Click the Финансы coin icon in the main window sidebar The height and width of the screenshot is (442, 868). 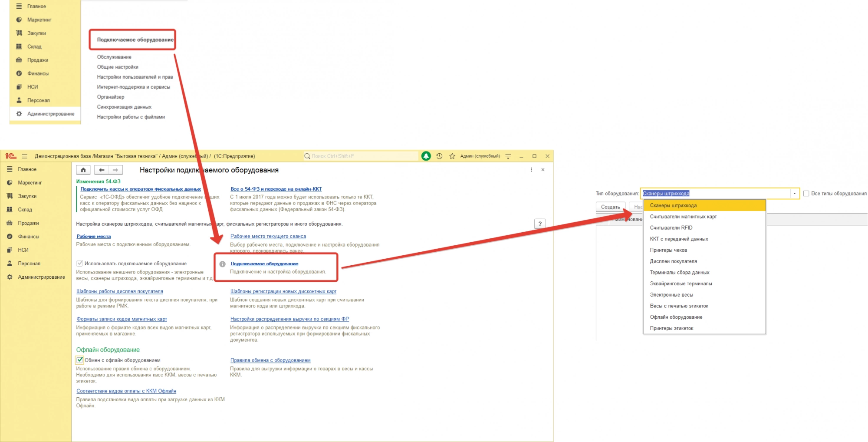[x=10, y=237]
